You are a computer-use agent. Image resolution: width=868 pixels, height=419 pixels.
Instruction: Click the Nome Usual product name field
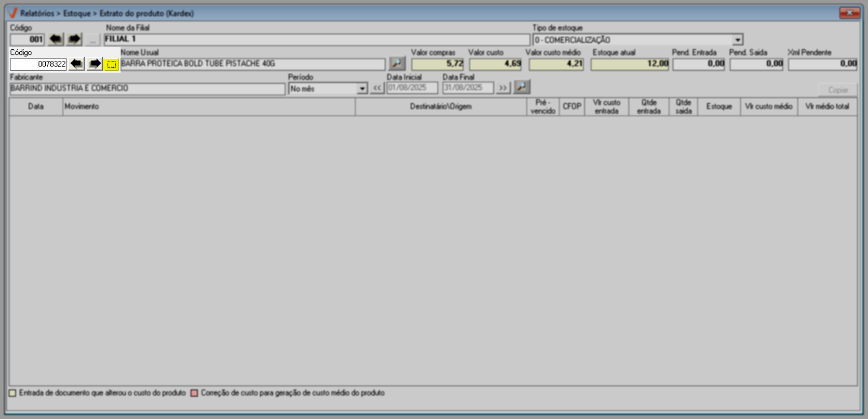[252, 64]
